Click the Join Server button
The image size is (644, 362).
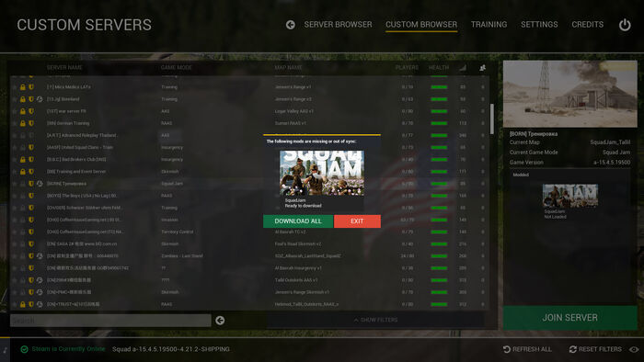click(x=570, y=318)
